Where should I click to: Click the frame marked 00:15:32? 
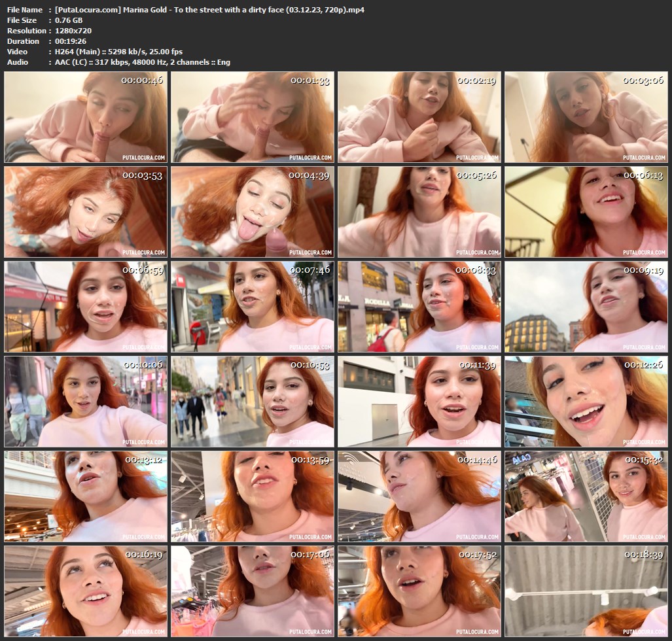coord(586,496)
